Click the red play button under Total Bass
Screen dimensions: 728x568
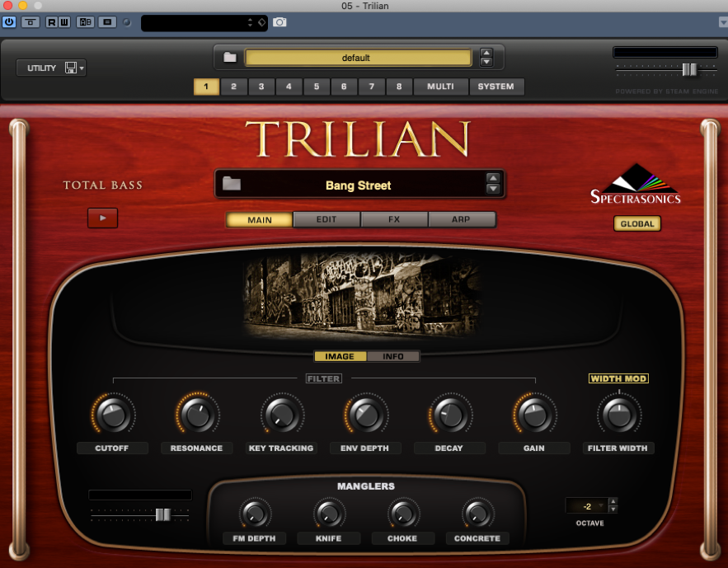point(102,218)
